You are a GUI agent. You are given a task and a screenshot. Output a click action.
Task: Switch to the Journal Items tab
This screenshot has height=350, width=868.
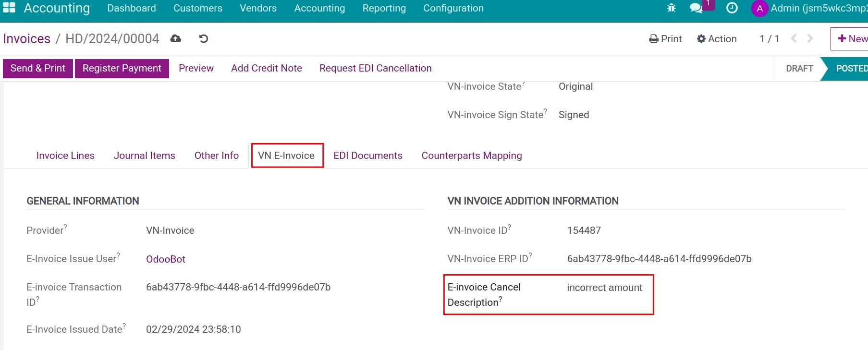[x=145, y=156]
